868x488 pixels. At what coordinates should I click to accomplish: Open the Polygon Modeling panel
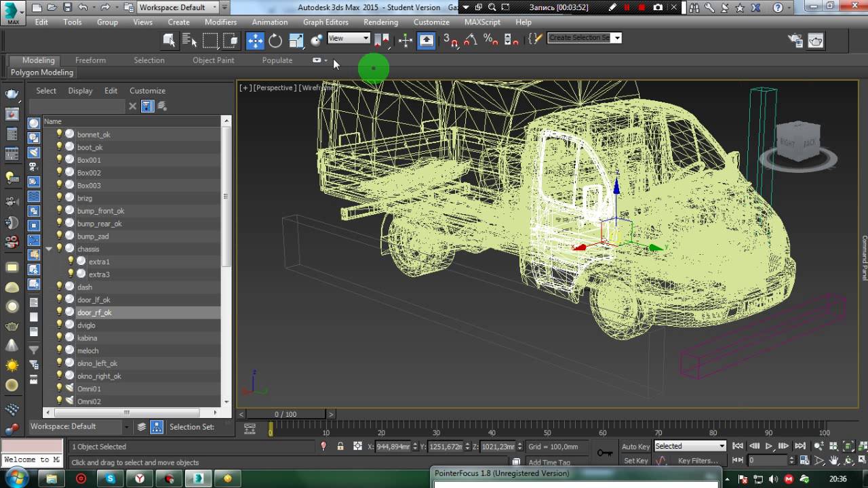(x=42, y=73)
